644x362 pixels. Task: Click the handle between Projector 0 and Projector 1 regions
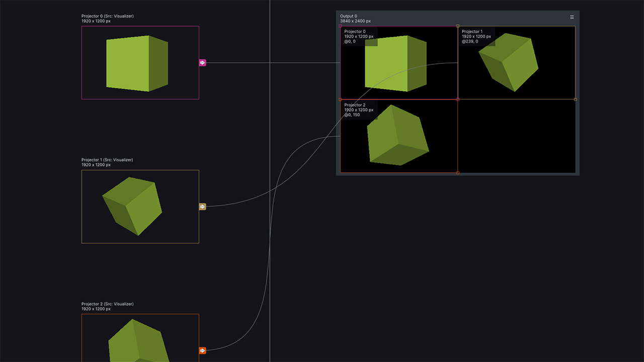pyautogui.click(x=458, y=26)
